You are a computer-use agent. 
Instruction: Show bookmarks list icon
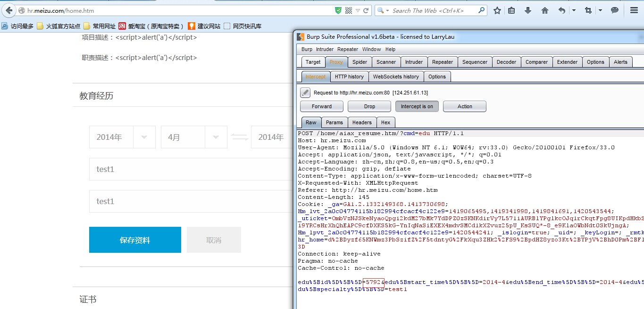coord(511,10)
